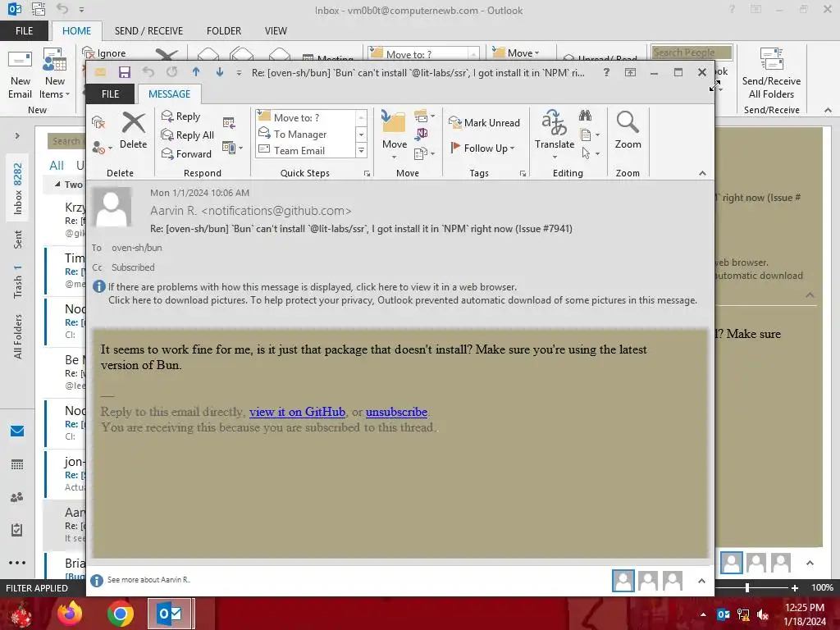Click the zoom-in plus button
Screen dimensions: 840x630
pyautogui.click(x=795, y=587)
